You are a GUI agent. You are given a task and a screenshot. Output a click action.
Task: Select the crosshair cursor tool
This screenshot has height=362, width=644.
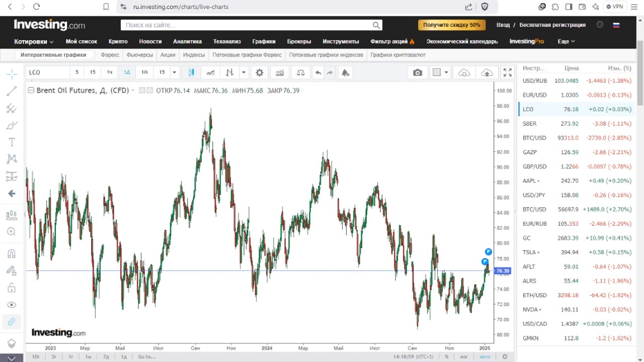coord(12,74)
